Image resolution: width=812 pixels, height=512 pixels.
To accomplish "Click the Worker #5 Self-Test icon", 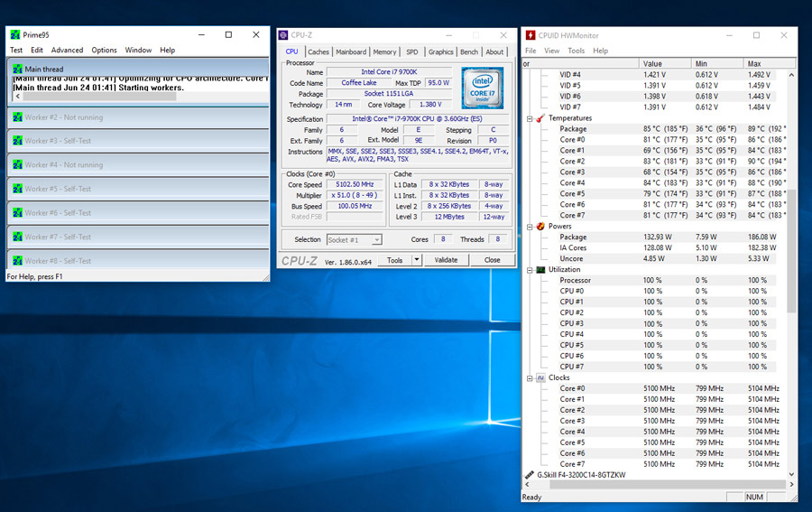I will [18, 189].
